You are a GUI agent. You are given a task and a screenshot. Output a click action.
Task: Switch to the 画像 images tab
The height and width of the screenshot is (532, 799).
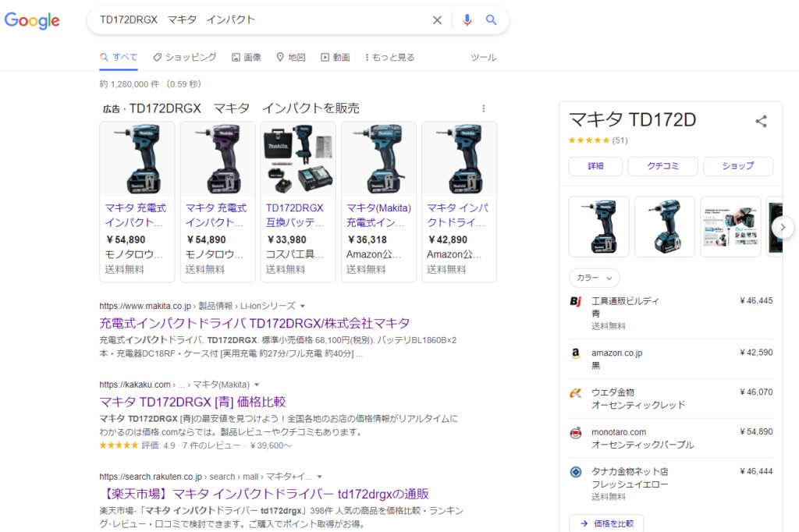(x=247, y=57)
